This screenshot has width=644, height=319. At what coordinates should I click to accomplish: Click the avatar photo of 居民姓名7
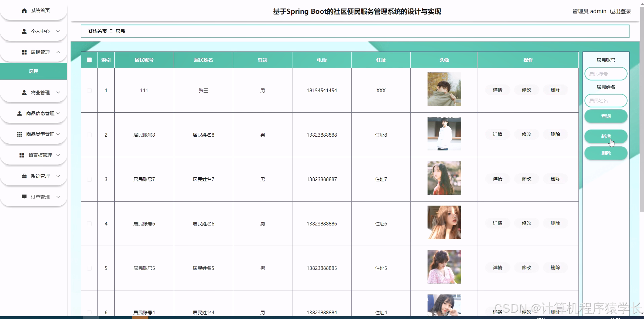click(x=444, y=178)
